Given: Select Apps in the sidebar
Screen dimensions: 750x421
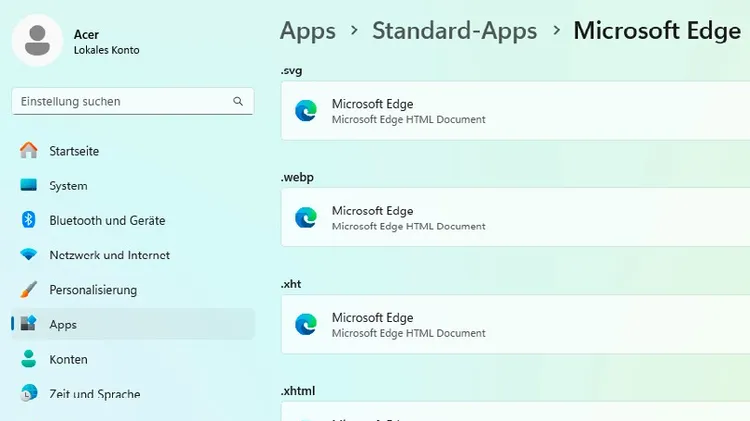Looking at the screenshot, I should pyautogui.click(x=133, y=324).
